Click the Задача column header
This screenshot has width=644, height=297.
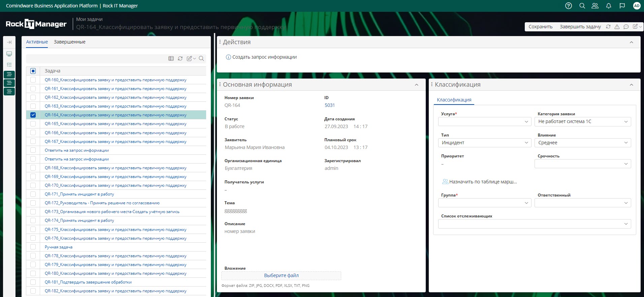coord(53,71)
